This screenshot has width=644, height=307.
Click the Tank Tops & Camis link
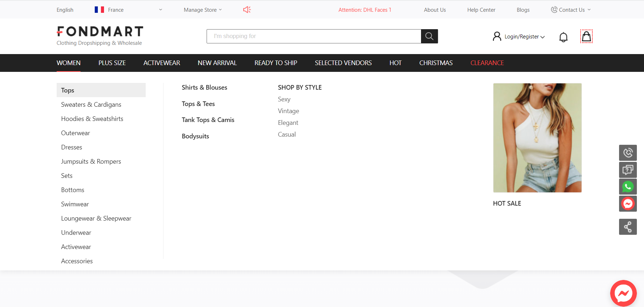(208, 120)
